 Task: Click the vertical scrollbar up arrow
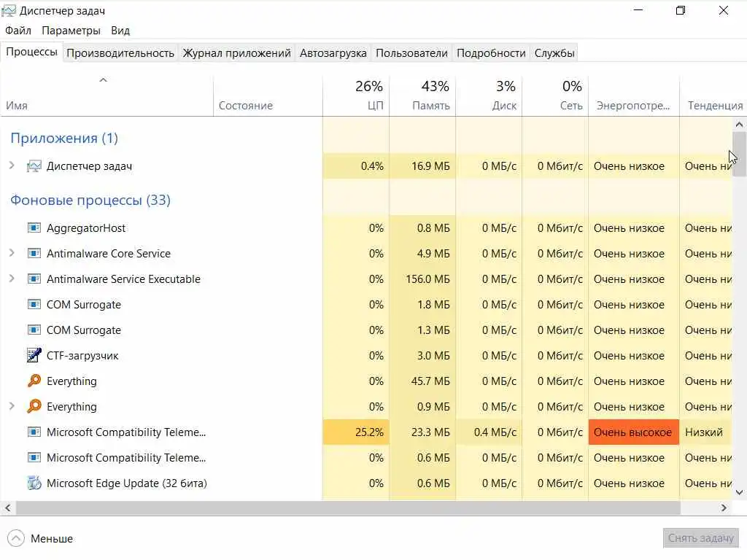pos(739,125)
